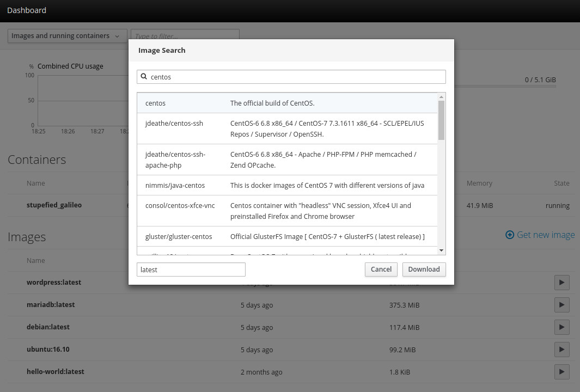Click the Image Search dialog title

pos(162,50)
